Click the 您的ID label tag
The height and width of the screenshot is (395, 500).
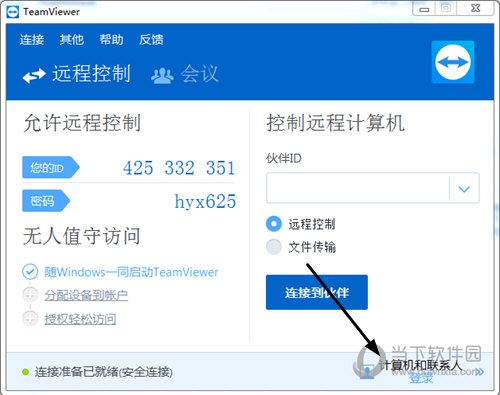coord(50,167)
